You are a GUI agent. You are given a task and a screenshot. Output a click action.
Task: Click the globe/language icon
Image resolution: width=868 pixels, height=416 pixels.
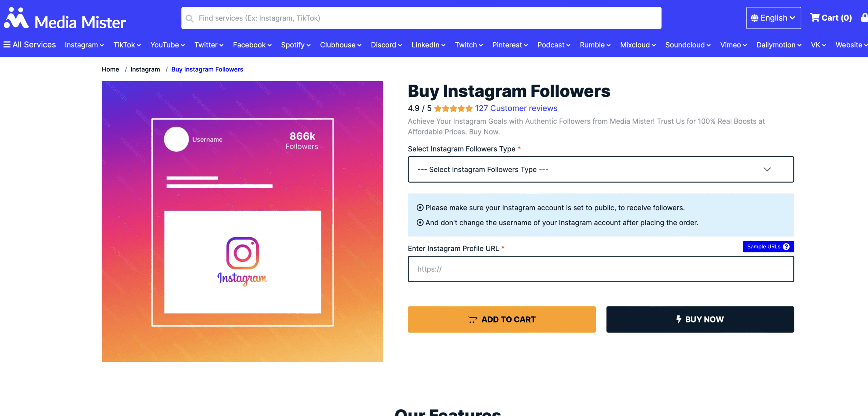(754, 18)
